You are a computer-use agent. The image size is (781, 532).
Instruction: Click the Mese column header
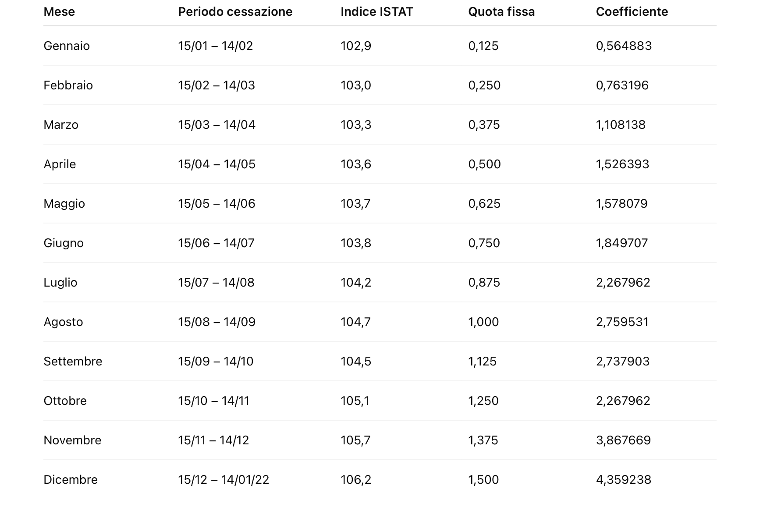click(59, 12)
